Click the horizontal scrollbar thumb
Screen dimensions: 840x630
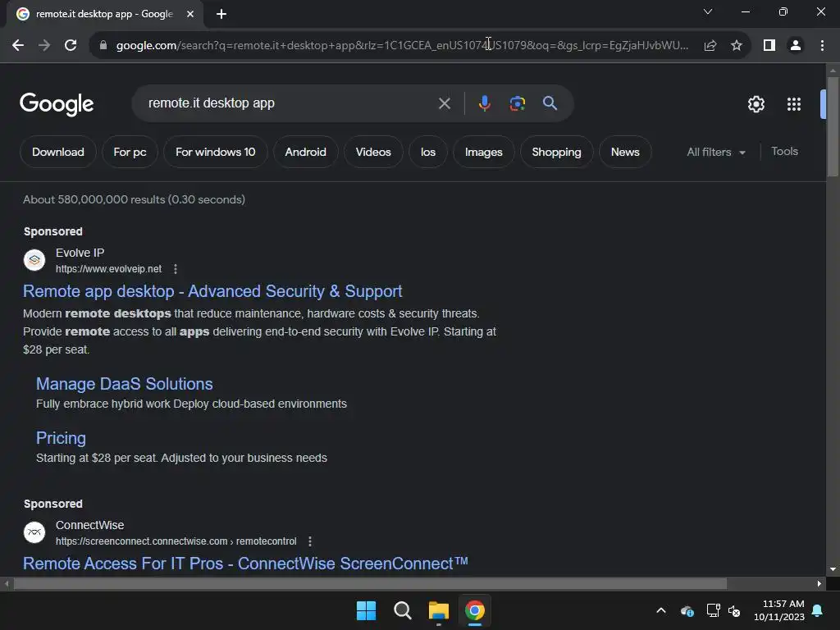click(x=370, y=583)
